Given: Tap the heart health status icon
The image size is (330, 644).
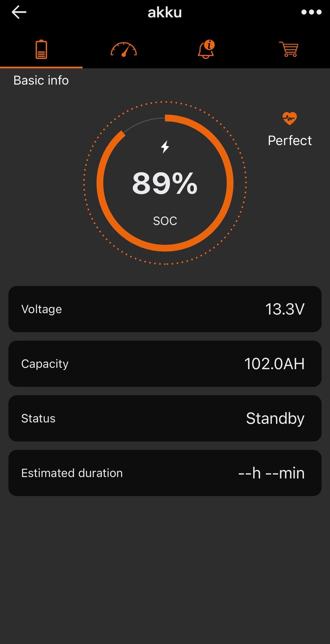Looking at the screenshot, I should 289,119.
